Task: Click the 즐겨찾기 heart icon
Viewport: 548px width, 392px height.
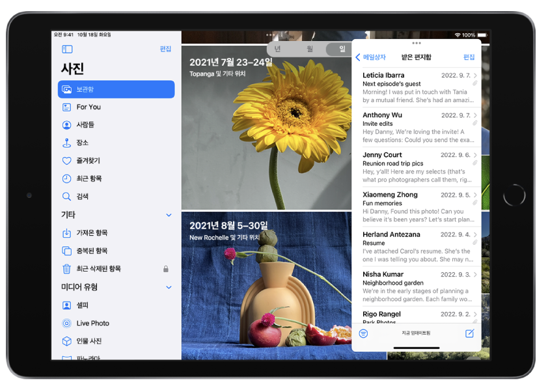Action: (67, 161)
